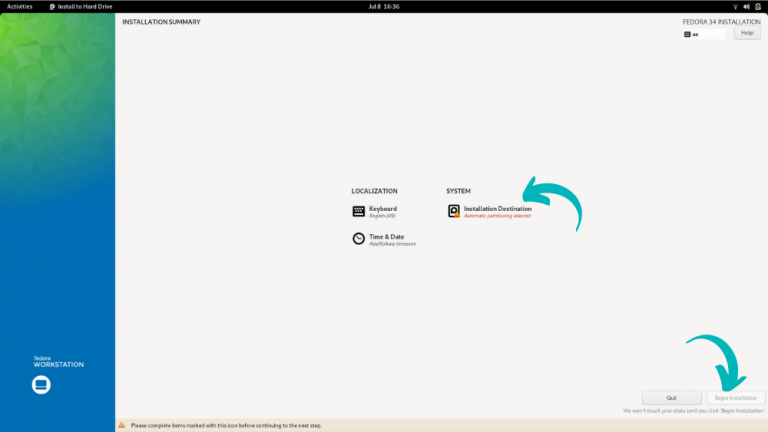Select the Time & Date Asia/Kolkata entry
The height and width of the screenshot is (432, 768).
384,240
